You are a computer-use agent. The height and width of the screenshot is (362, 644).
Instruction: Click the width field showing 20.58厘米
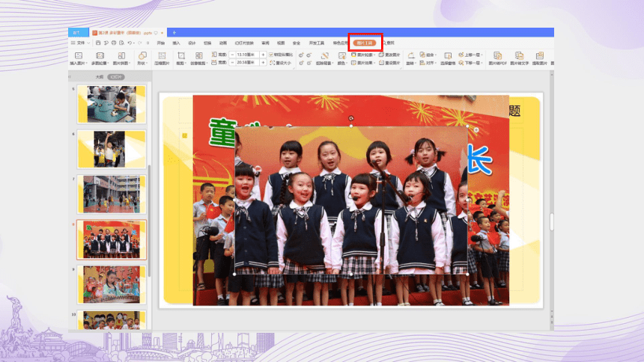tap(248, 62)
